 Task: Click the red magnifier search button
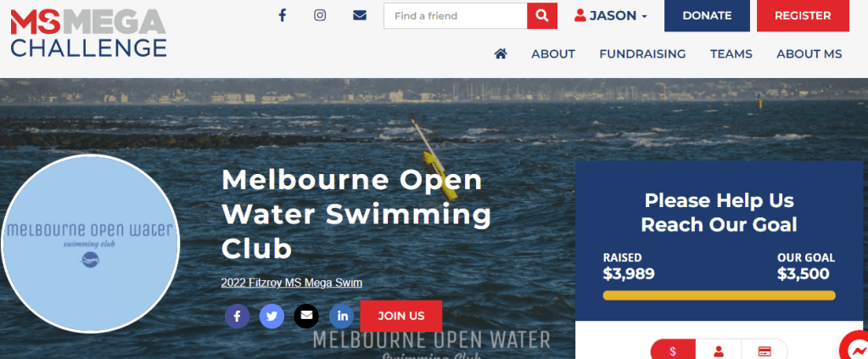point(542,15)
